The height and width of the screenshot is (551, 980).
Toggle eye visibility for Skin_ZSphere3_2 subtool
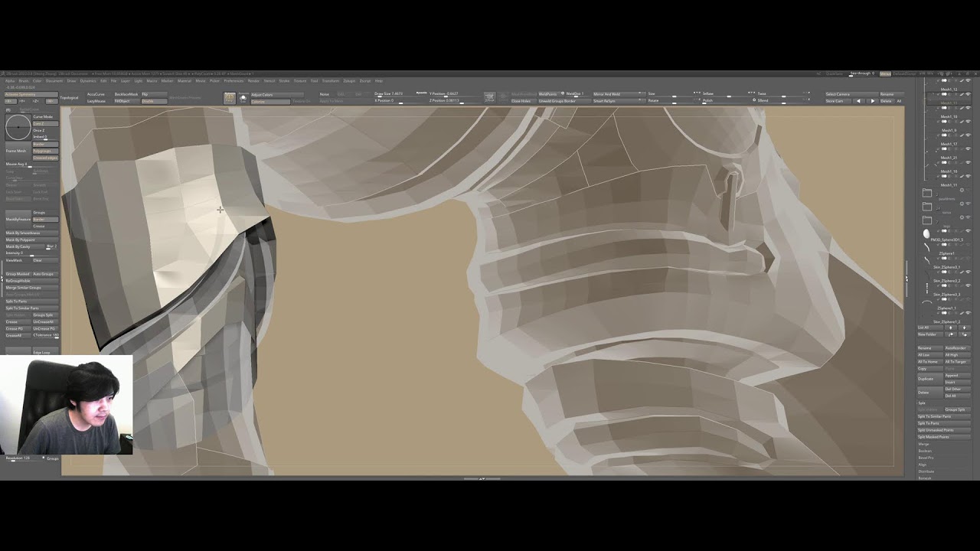coord(968,272)
